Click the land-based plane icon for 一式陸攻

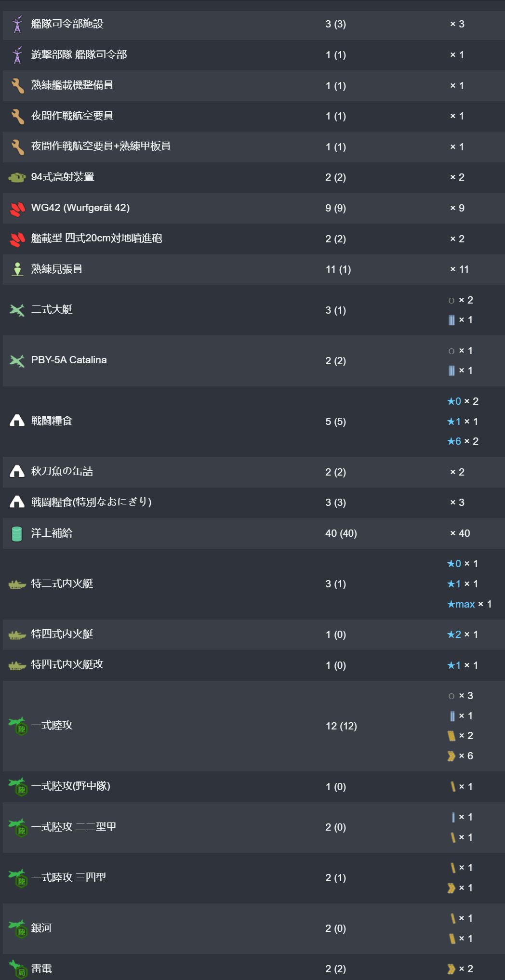point(18,726)
